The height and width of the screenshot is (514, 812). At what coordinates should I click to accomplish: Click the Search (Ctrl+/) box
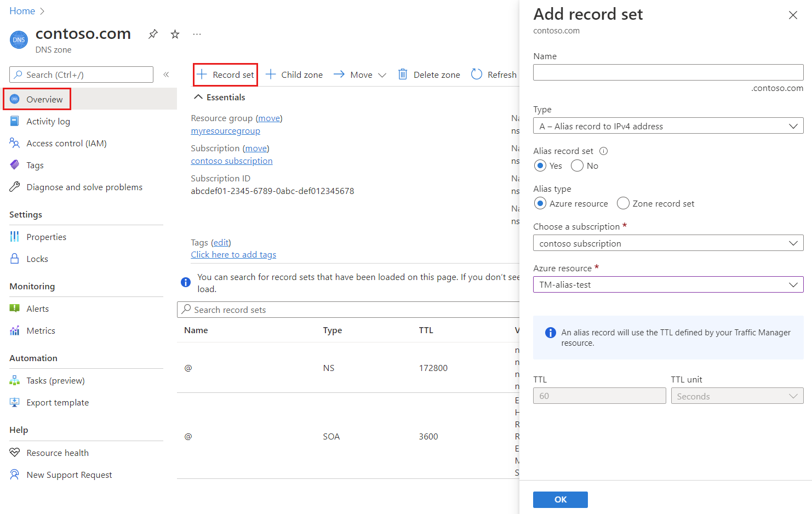coord(81,75)
